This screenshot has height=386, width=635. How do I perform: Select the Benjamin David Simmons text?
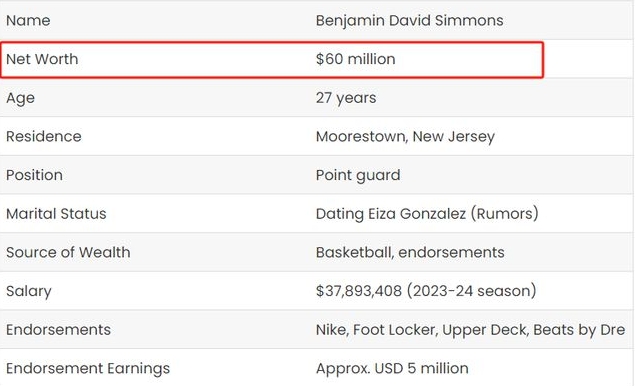click(x=409, y=21)
